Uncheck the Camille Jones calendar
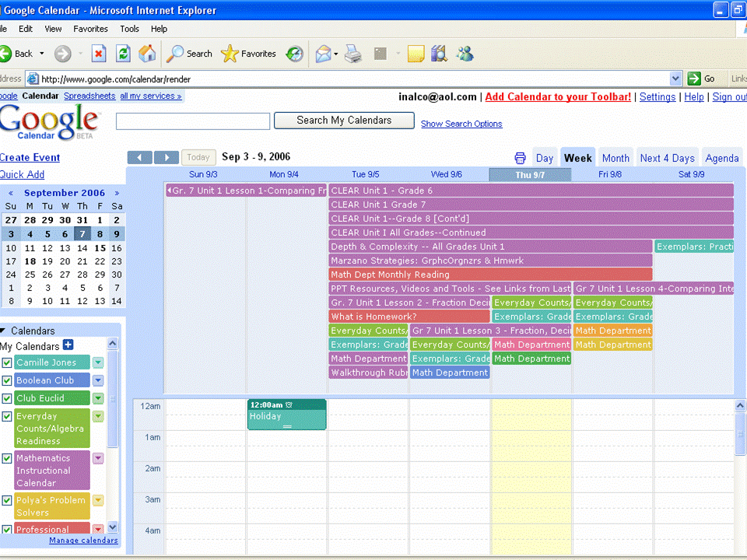The image size is (747, 560). pos(7,362)
